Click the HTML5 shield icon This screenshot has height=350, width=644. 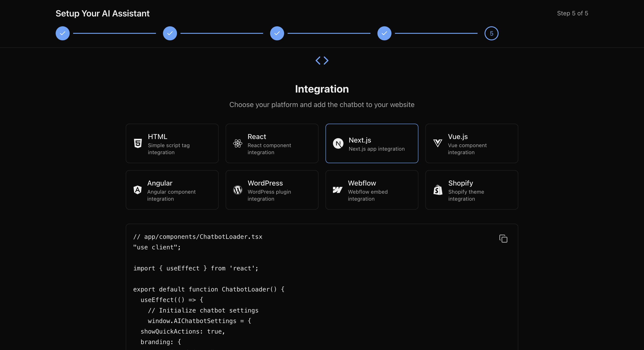(138, 143)
